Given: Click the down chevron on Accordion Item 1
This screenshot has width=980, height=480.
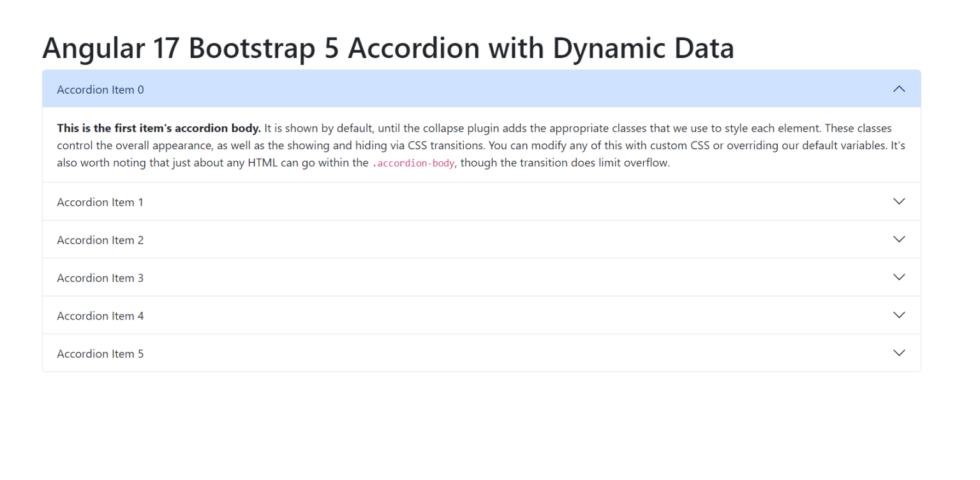Looking at the screenshot, I should [x=899, y=201].
